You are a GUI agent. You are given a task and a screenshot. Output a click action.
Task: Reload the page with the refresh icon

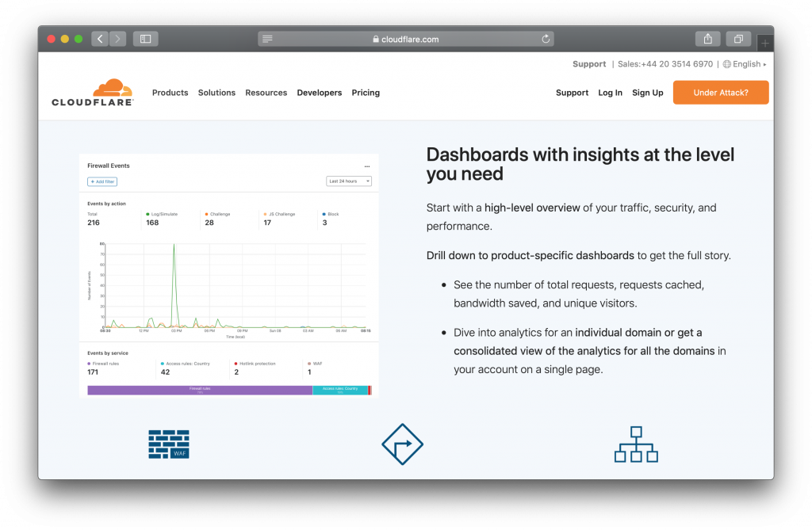pyautogui.click(x=546, y=39)
